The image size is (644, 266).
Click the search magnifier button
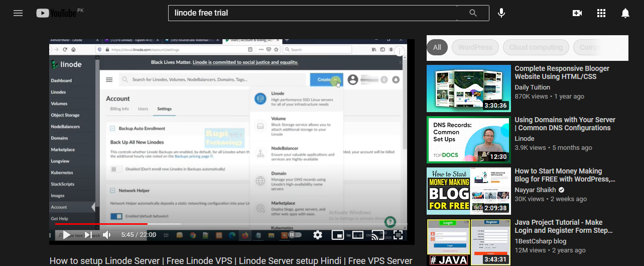[x=473, y=13]
